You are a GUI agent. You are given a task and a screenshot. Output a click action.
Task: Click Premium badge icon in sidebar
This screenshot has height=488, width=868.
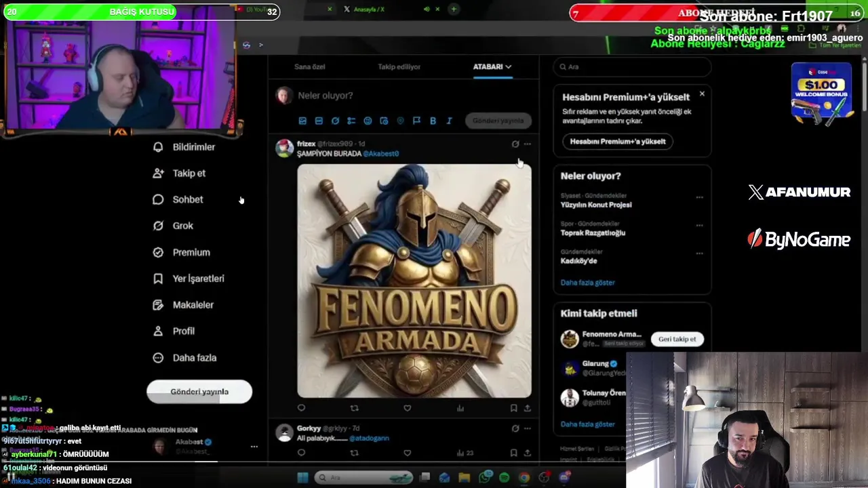pos(158,252)
